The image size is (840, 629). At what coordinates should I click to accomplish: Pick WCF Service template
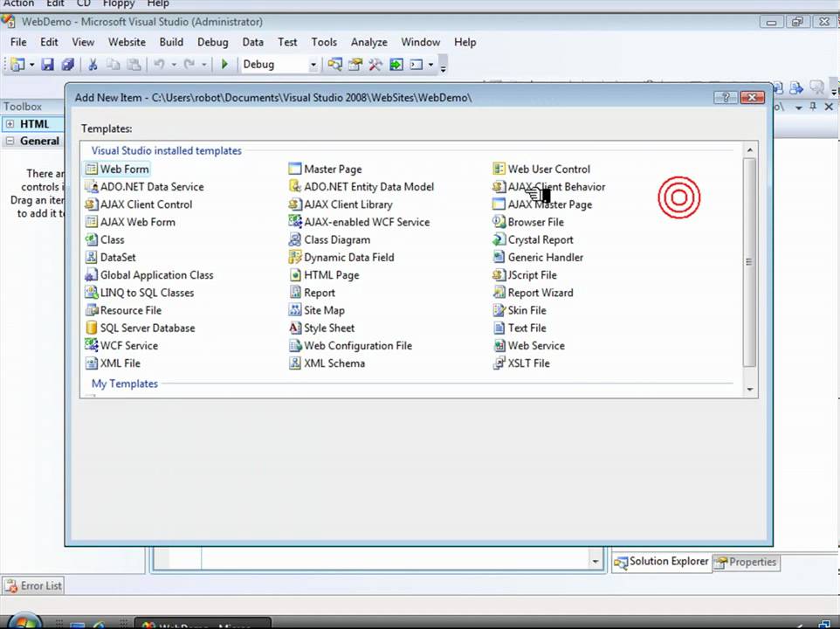121,346
